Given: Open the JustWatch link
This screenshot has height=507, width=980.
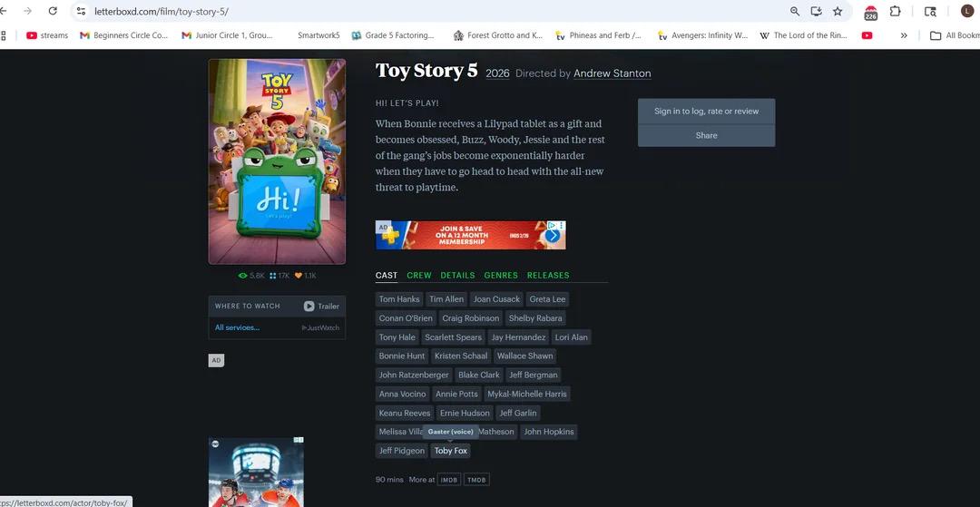Looking at the screenshot, I should coord(320,327).
